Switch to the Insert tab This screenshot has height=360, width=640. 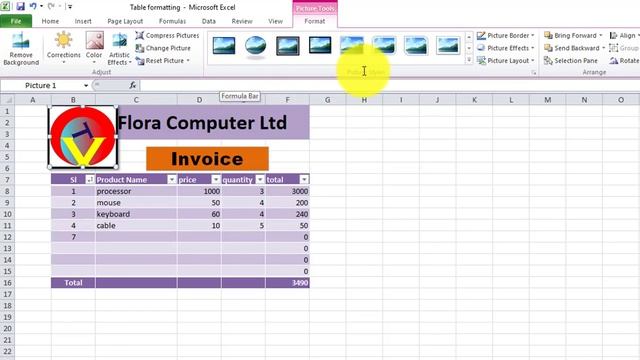[83, 21]
